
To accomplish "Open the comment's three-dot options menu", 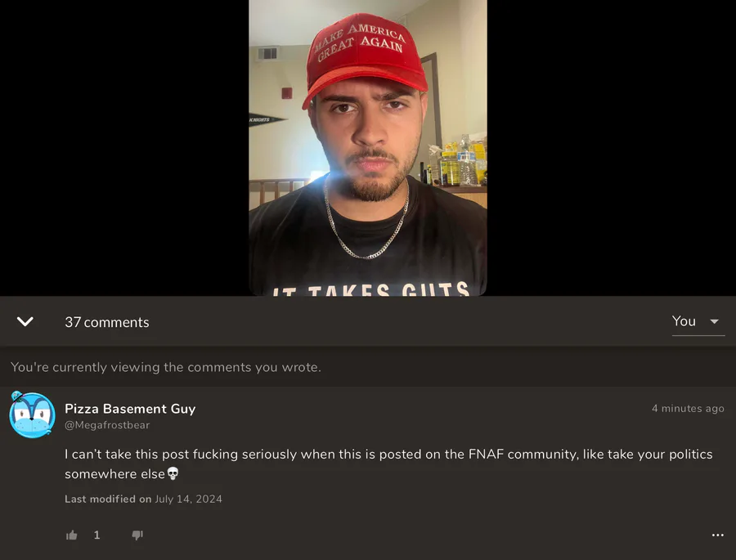I will click(717, 535).
